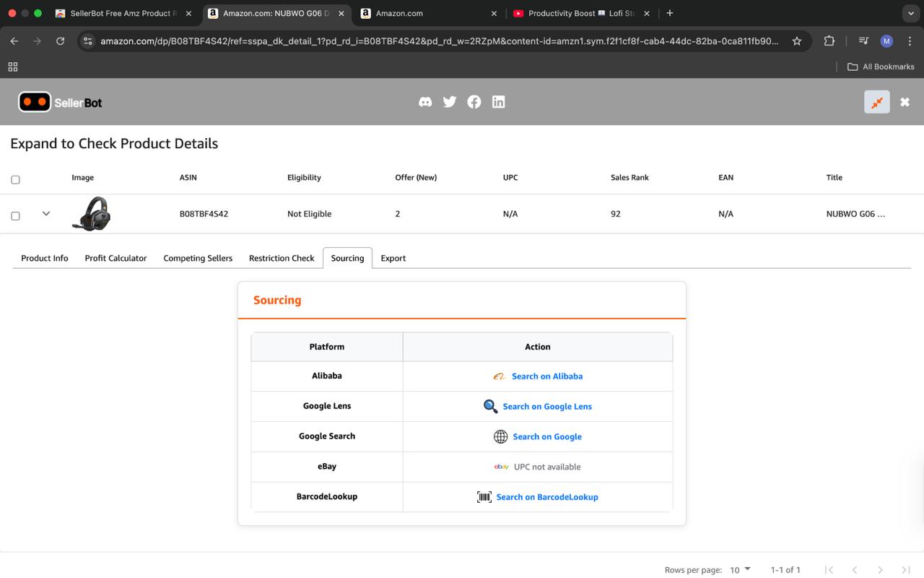
Task: Click the eBay logo icon
Action: [501, 467]
